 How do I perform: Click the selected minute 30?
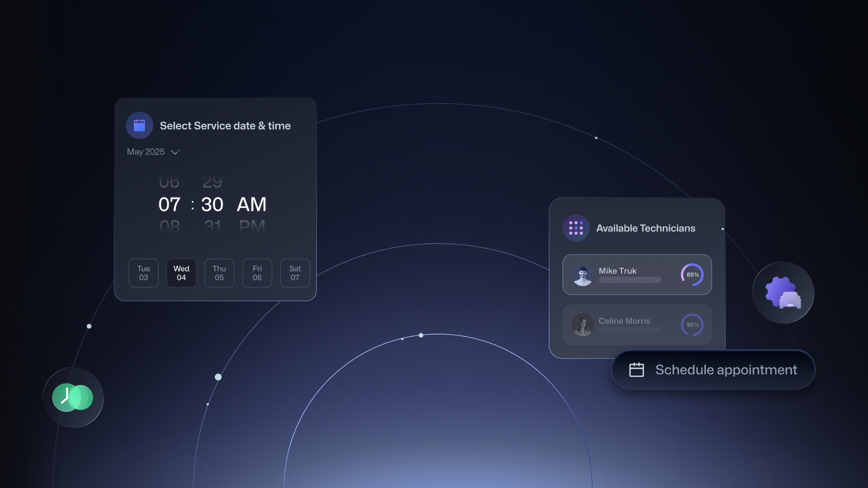212,204
